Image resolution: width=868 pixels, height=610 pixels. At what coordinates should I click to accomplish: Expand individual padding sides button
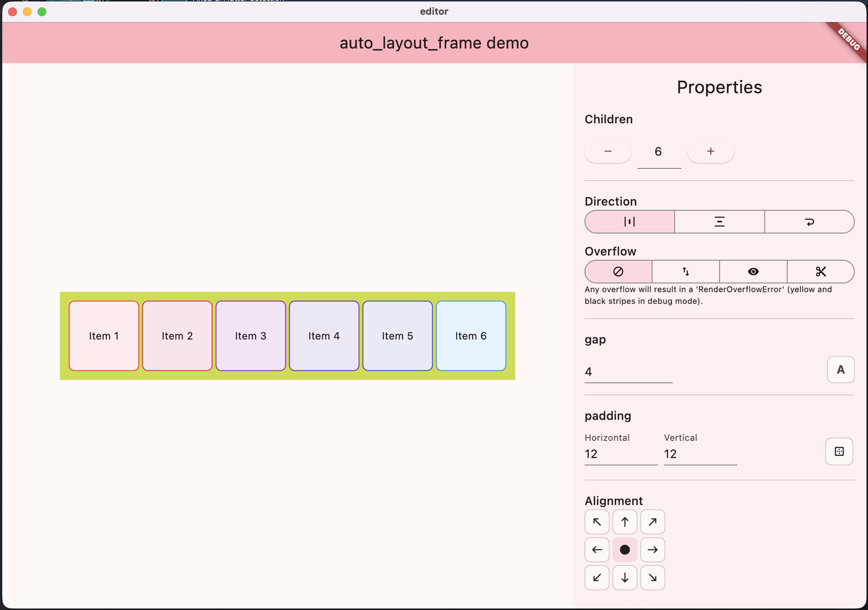click(839, 451)
